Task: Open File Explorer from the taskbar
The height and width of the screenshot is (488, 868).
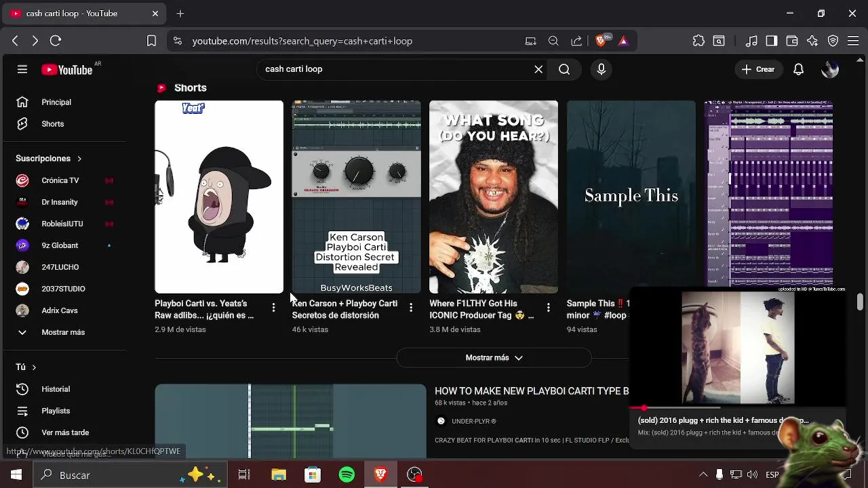Action: [x=279, y=474]
